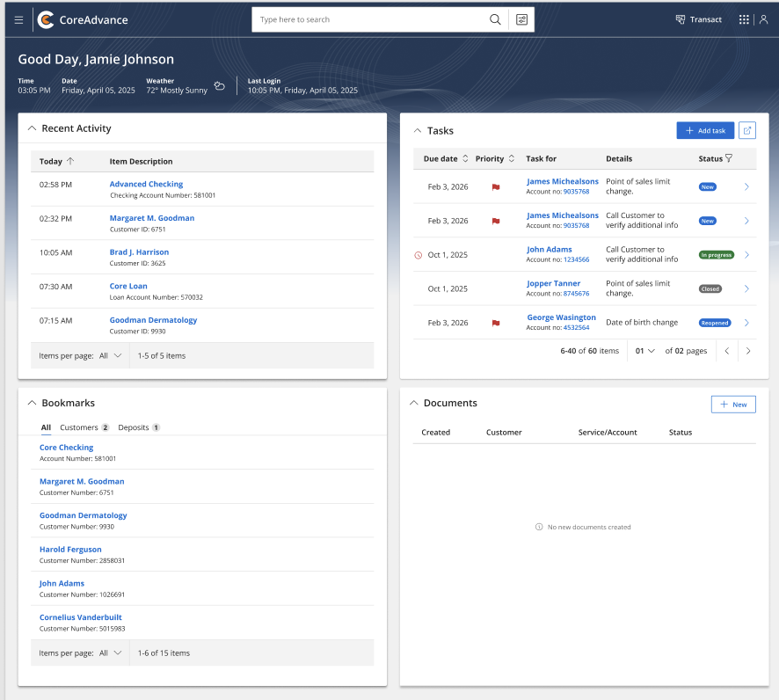Open details arrow for Jopper Tanner task
This screenshot has height=700, width=779.
[x=746, y=288]
